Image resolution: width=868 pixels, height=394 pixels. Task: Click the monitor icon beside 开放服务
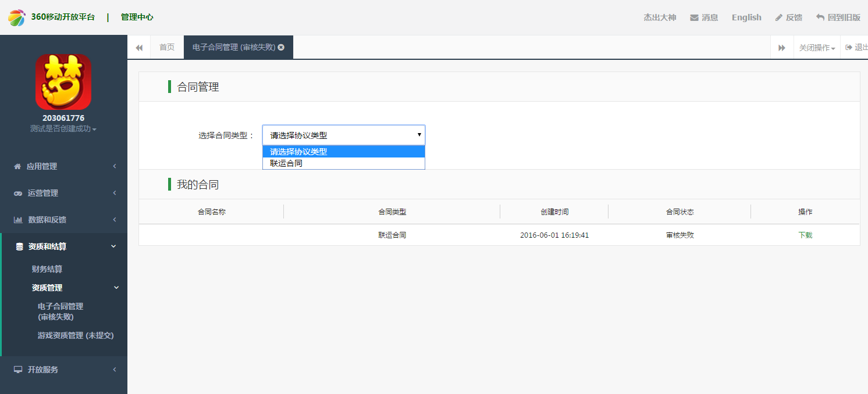click(18, 370)
